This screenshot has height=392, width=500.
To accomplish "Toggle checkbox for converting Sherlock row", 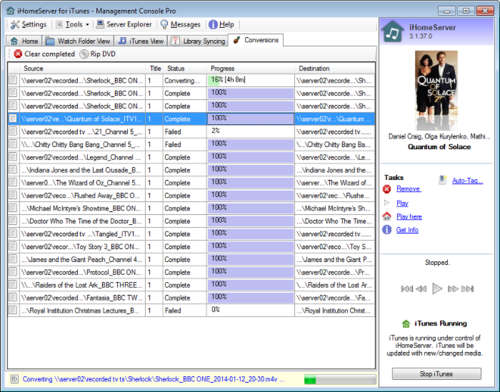I will [13, 80].
